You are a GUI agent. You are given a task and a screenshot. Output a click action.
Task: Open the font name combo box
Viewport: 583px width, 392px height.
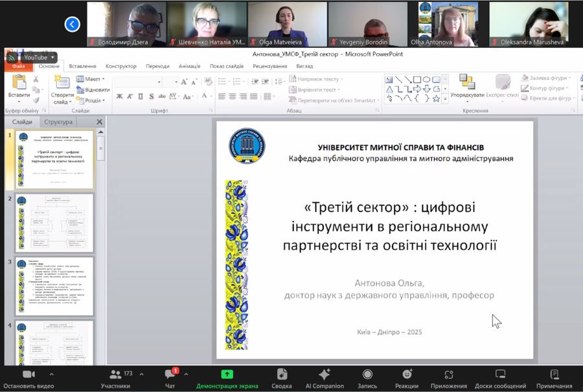137,82
